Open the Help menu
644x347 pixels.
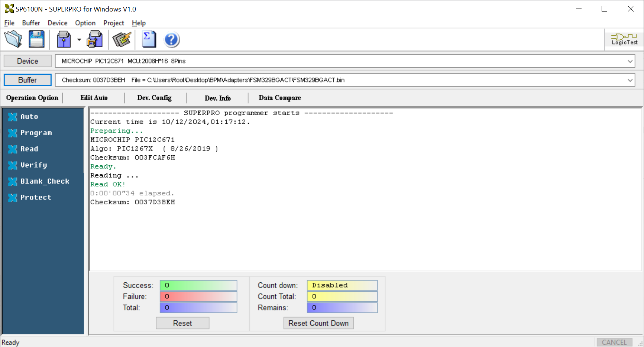[x=139, y=23]
